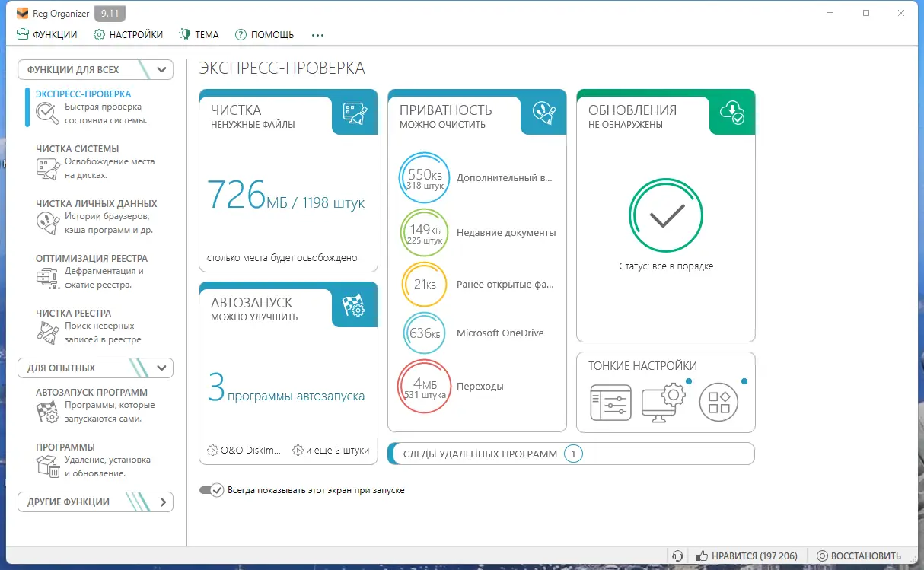
Task: Open the Чистка реестра section
Action: (x=99, y=326)
